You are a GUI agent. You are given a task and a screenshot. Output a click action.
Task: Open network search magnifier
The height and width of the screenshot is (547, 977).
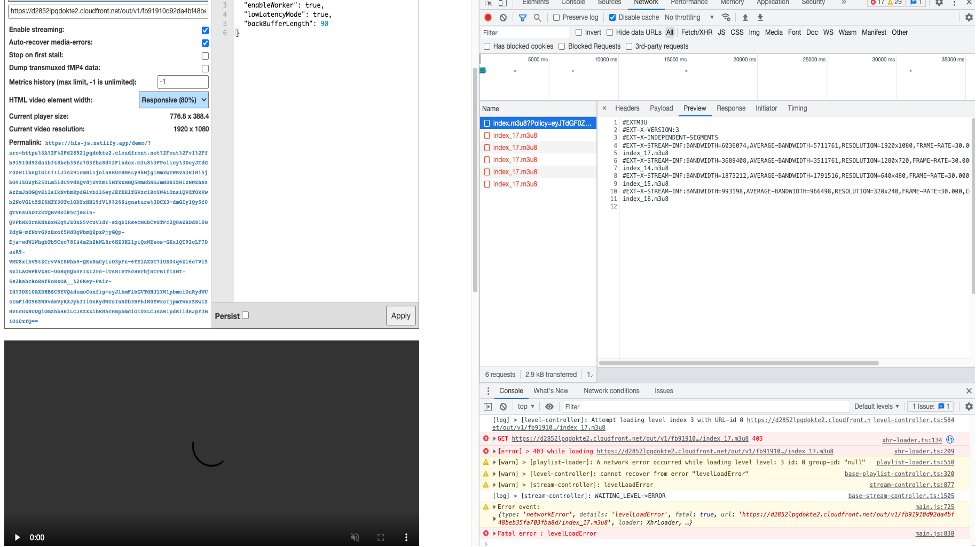click(x=537, y=18)
